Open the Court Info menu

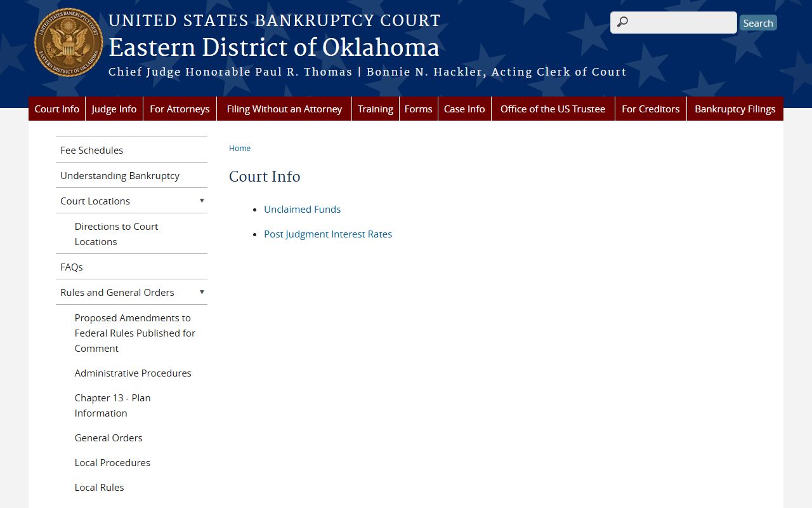point(57,109)
